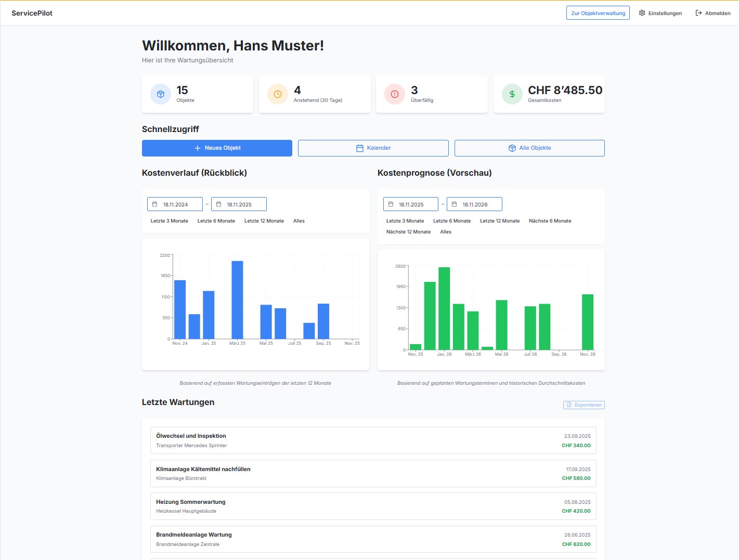Click the blue bar at Nov. 24
Image resolution: width=739 pixels, height=560 pixels.
(x=180, y=310)
